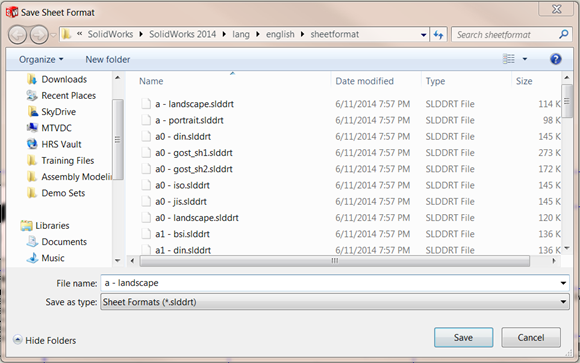Expand the view options dropdown arrow
This screenshot has width=580, height=363.
525,59
